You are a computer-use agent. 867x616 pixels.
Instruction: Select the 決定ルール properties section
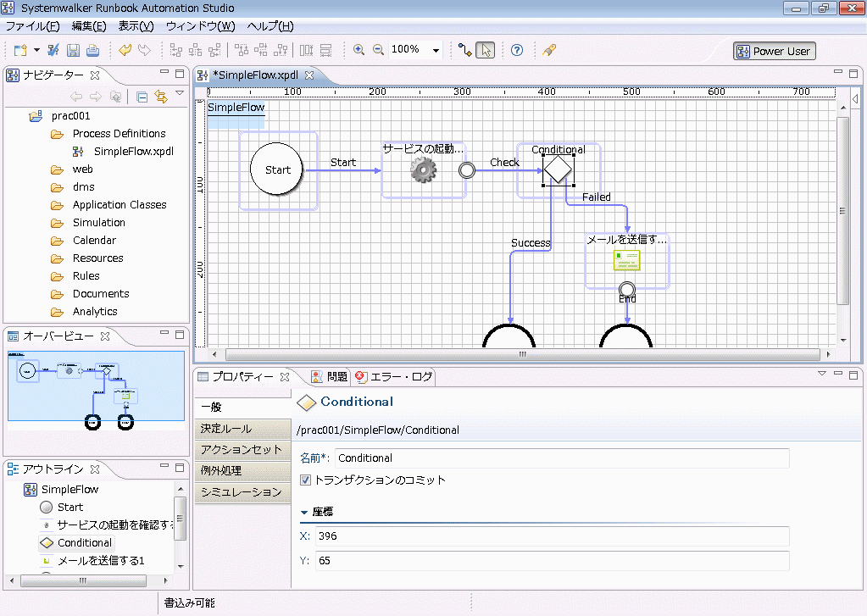click(x=242, y=429)
